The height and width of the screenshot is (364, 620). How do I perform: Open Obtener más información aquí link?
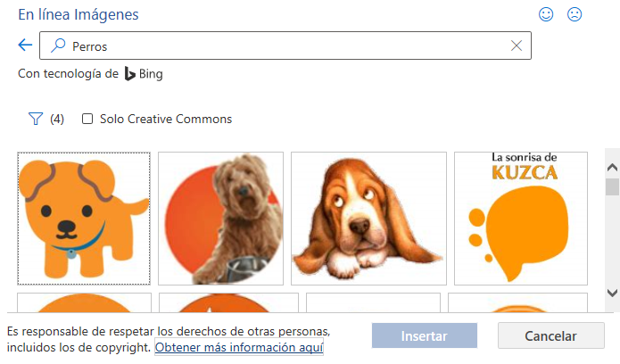[x=238, y=346]
